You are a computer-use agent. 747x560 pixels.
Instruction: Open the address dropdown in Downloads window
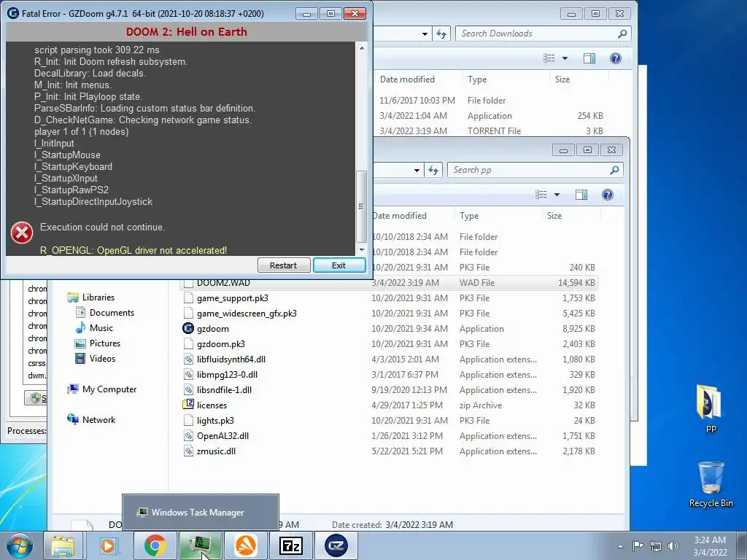(425, 34)
